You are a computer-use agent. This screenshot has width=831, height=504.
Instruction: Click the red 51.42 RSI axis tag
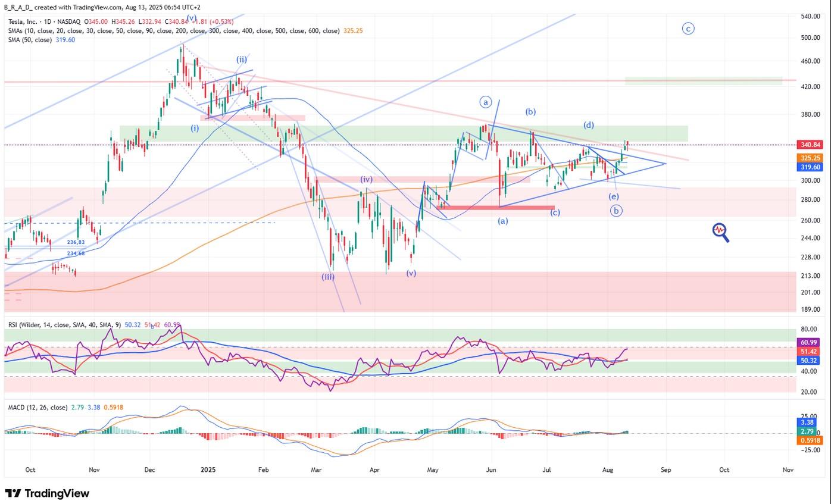[807, 352]
